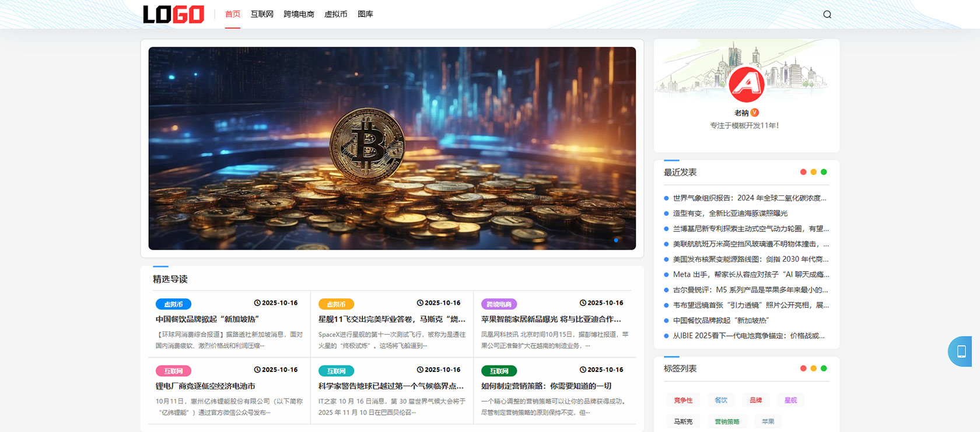Open article 中国餐饮品牌掀起"新加坡热" in featured list
The image size is (980, 432).
click(207, 319)
